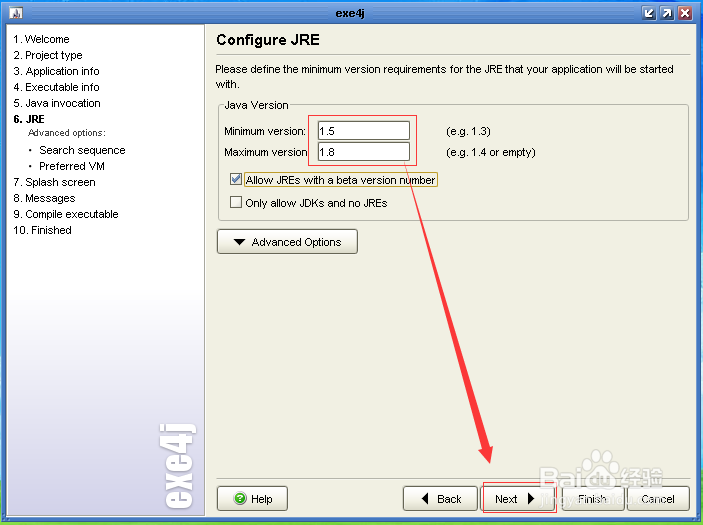Click the Next button
The image size is (703, 525).
(x=518, y=499)
